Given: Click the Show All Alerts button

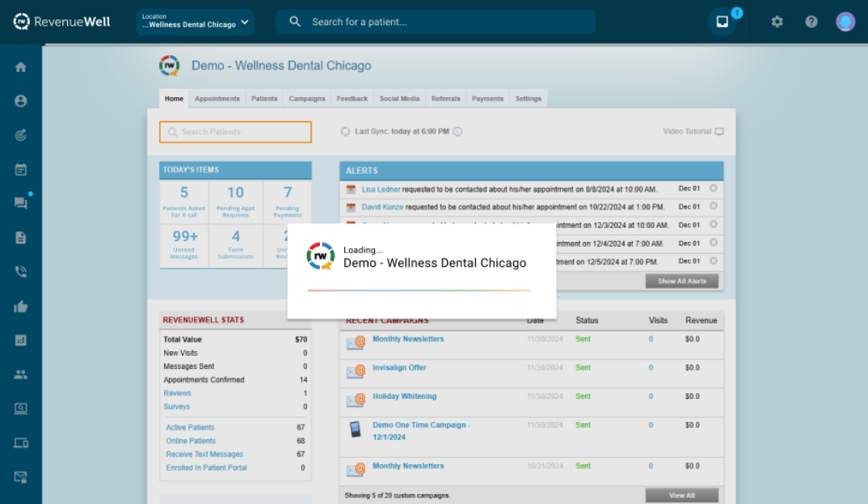Looking at the screenshot, I should [682, 282].
